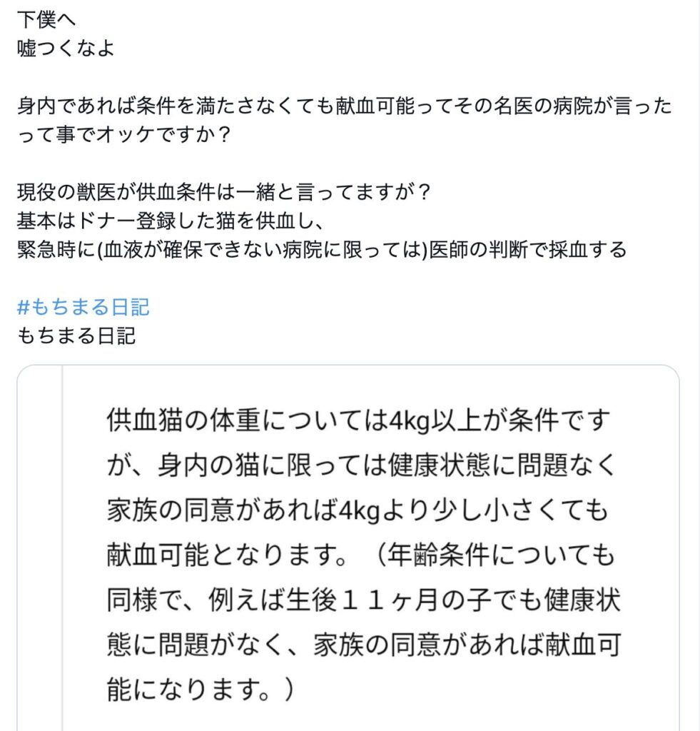Screen dimensions: 700x731
Task: Open the quoted post image about 供血猫の体重
Action: (x=348, y=548)
